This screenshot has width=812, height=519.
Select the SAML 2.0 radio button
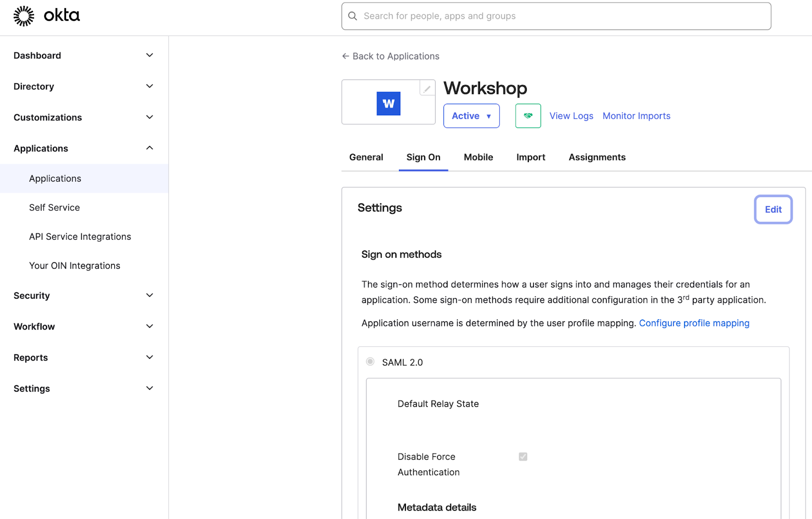coord(370,362)
